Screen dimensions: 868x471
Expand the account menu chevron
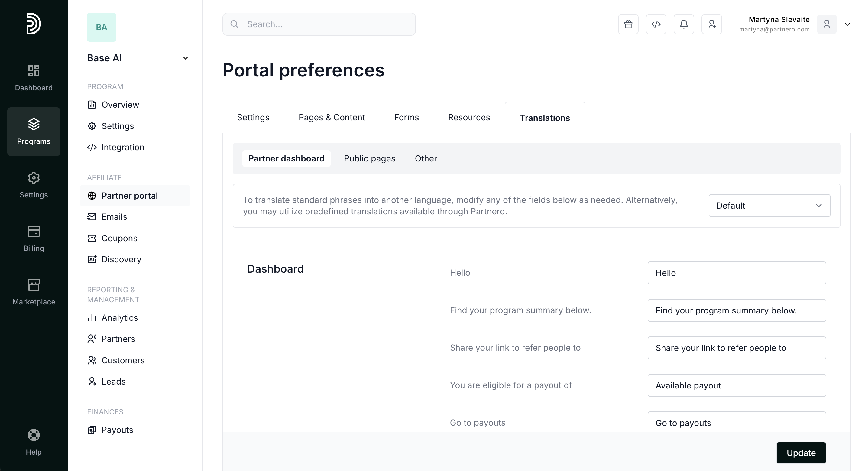tap(847, 24)
